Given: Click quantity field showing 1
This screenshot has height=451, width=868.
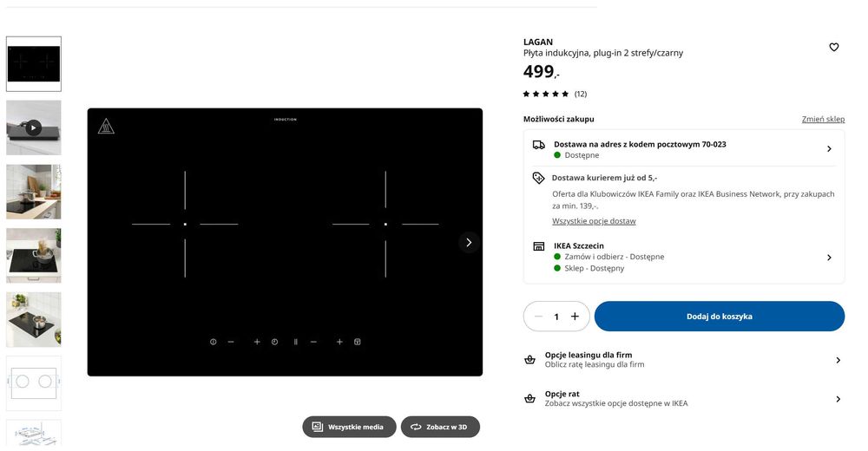Looking at the screenshot, I should (x=556, y=317).
